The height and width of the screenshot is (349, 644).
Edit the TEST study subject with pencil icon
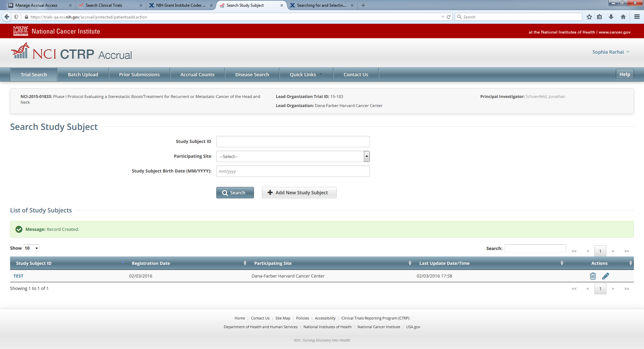point(605,276)
